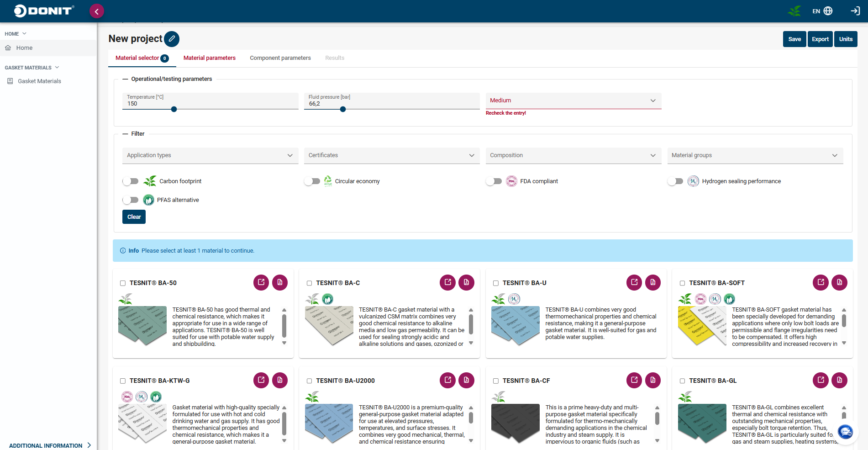Click the login arrow icon
This screenshot has width=868, height=450.
[855, 11]
